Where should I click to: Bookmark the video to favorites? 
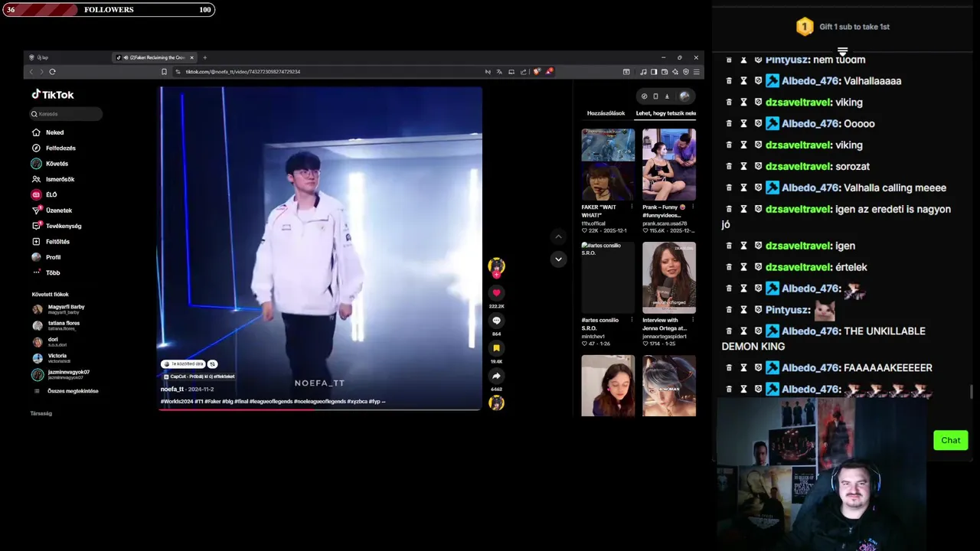pos(496,348)
